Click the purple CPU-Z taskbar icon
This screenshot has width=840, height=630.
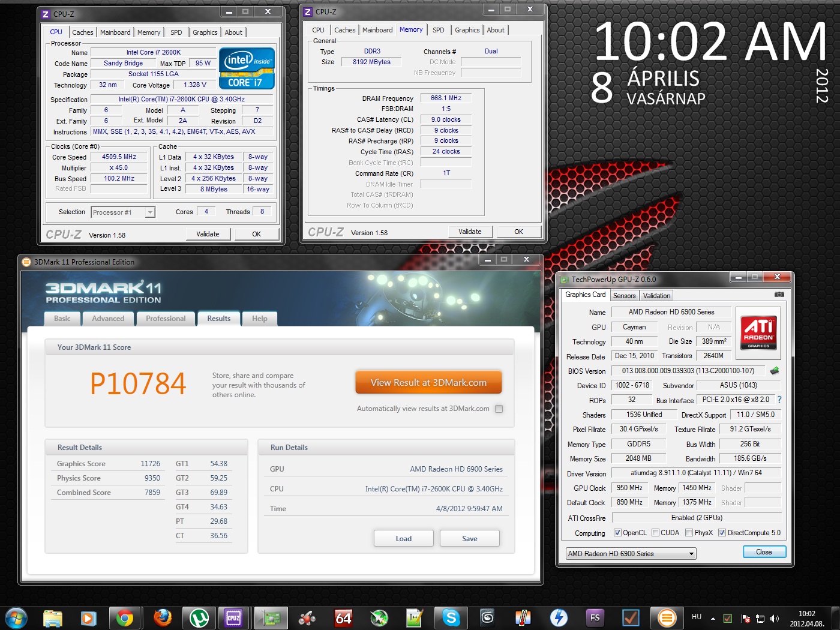[x=233, y=617]
